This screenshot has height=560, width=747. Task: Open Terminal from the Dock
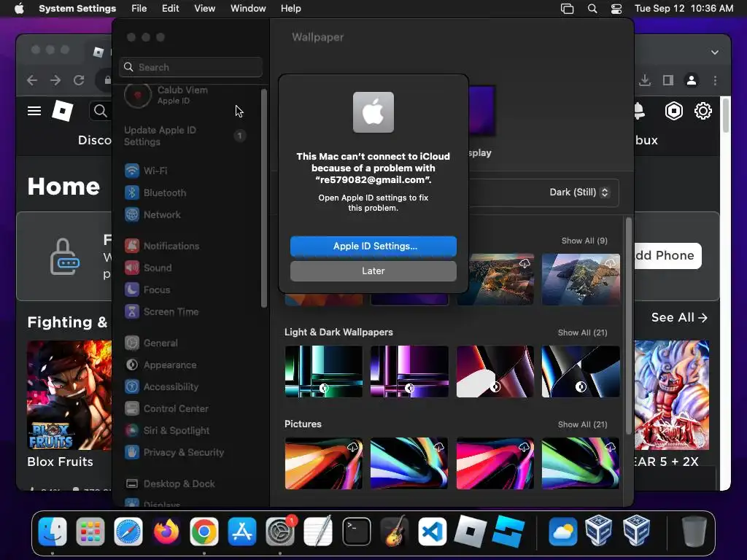pos(356,532)
